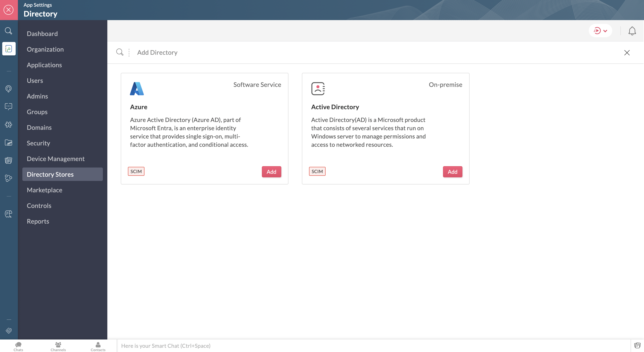Open the Chats icon in bottom bar
The width and height of the screenshot is (644, 352).
pyautogui.click(x=18, y=346)
